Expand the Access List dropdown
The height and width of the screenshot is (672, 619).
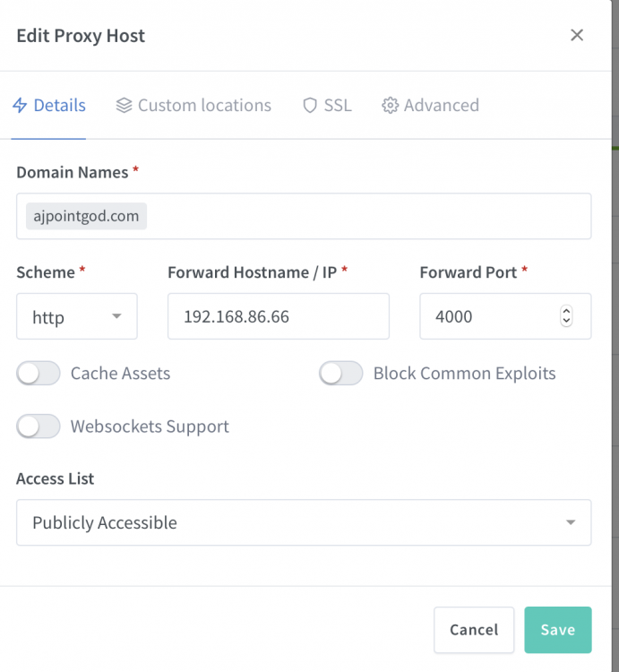pos(304,522)
